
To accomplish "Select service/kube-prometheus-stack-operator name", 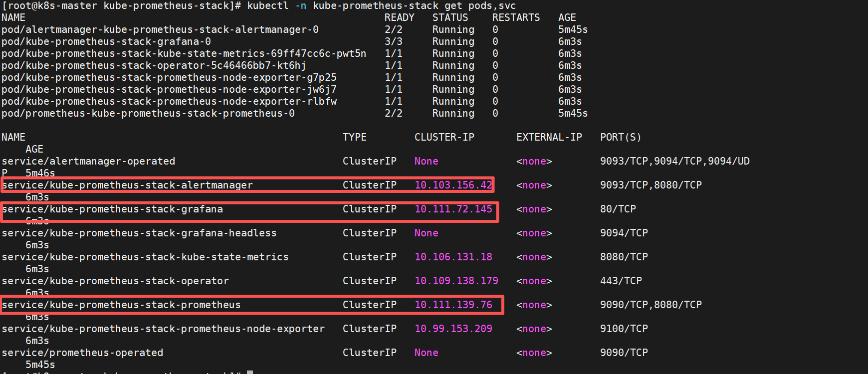I will [x=115, y=281].
